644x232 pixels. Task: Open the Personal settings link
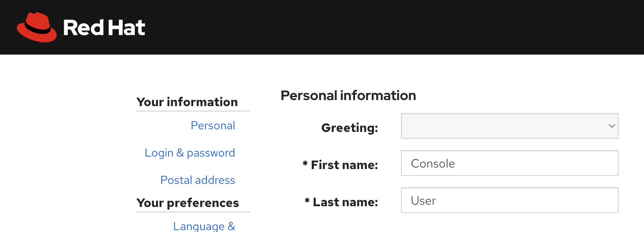(213, 125)
